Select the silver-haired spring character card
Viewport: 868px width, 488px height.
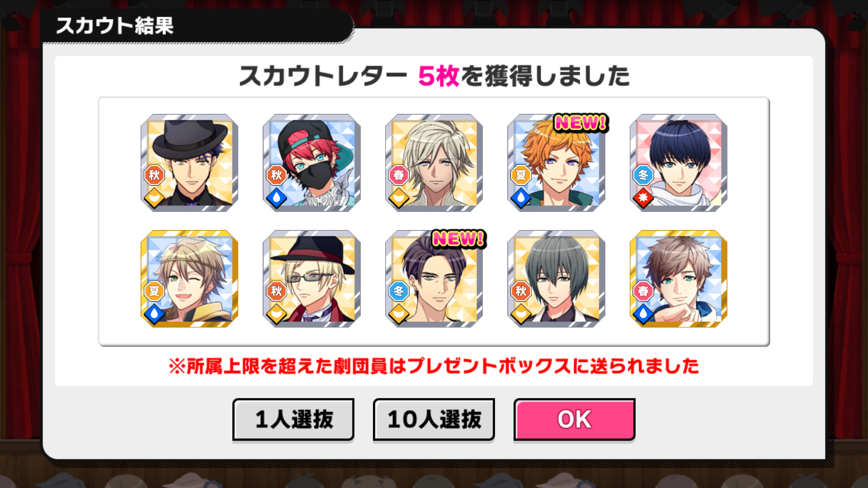(x=434, y=163)
